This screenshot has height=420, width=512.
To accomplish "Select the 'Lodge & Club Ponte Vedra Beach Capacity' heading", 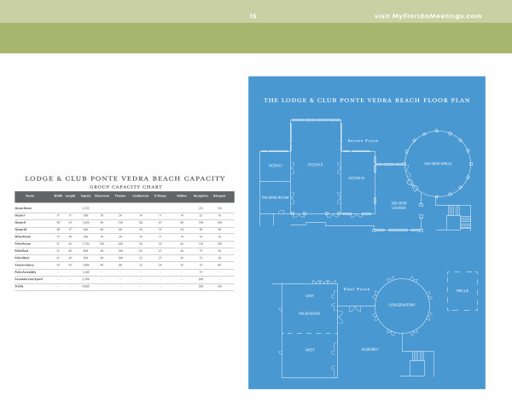I will point(125,178).
